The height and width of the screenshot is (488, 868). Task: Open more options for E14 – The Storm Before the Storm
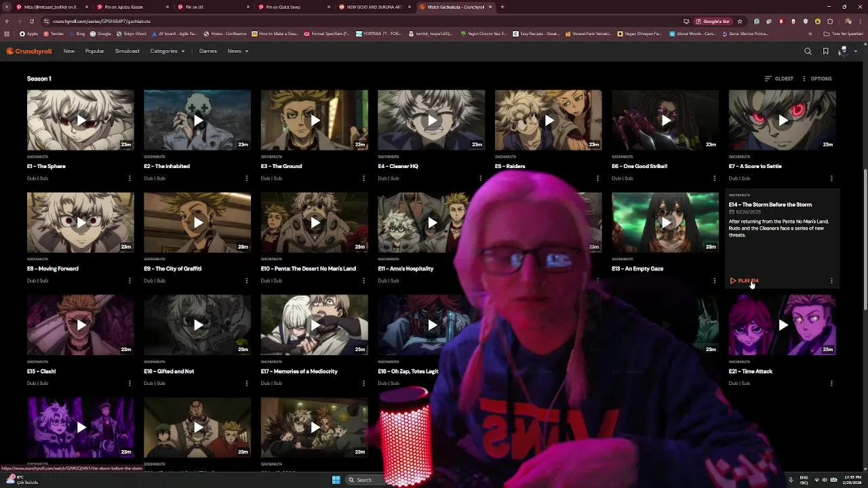point(831,281)
